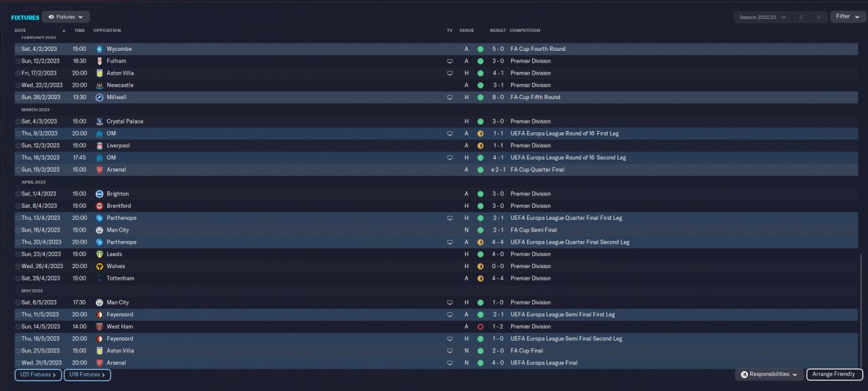Viewport: 868px width, 391px height.
Task: Open the 8 - 0 result against Millwall
Action: 498,98
